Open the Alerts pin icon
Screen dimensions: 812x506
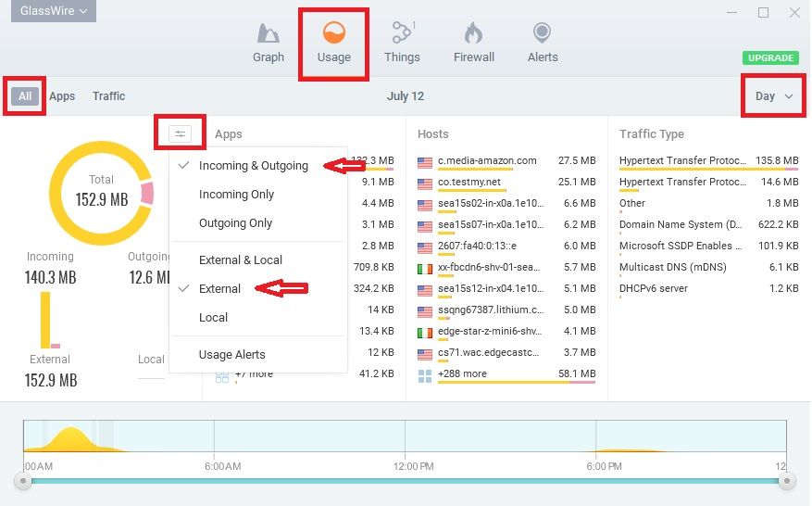[543, 34]
